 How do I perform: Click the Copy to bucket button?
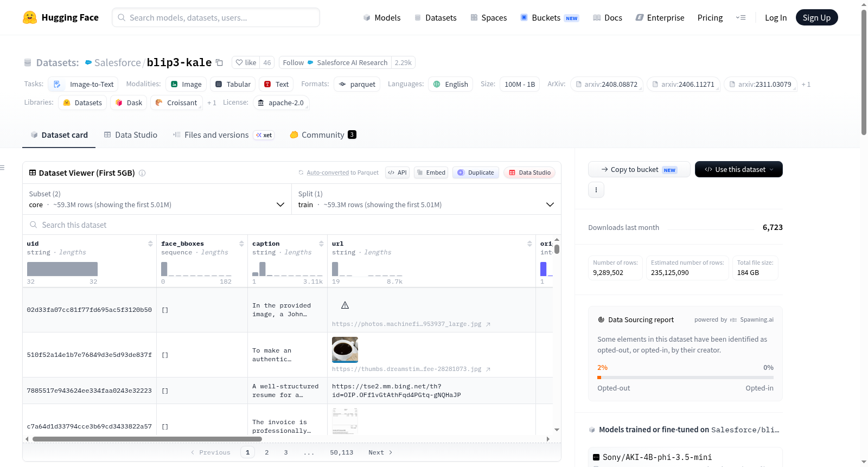coord(639,169)
